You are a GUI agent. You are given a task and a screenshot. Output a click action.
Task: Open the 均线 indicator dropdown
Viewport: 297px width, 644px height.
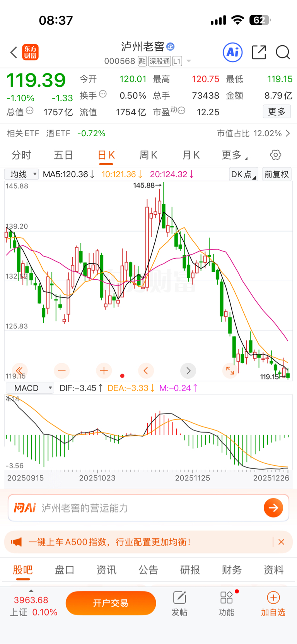(22, 174)
